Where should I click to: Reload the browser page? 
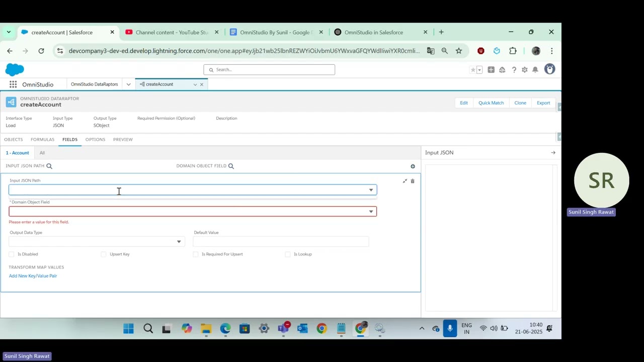tap(41, 51)
